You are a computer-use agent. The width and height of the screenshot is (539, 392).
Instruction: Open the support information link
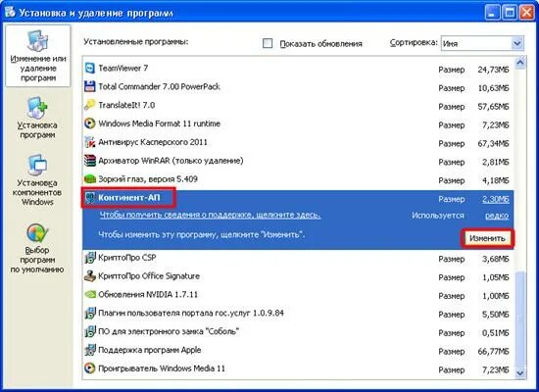[x=210, y=215]
